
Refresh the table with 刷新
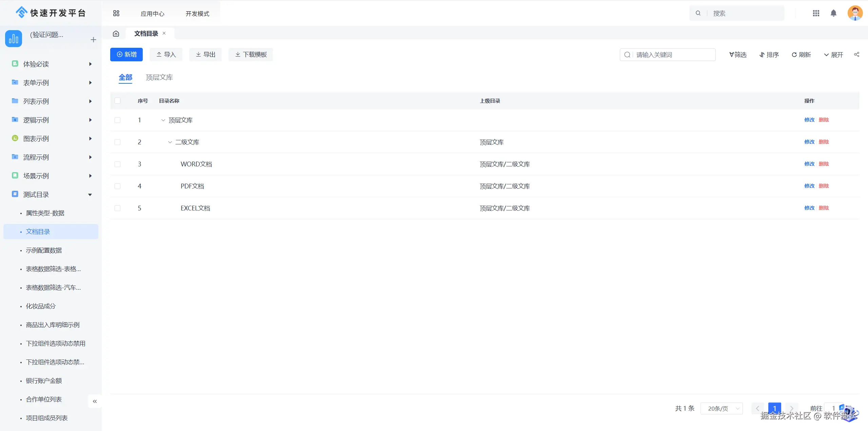click(x=801, y=55)
